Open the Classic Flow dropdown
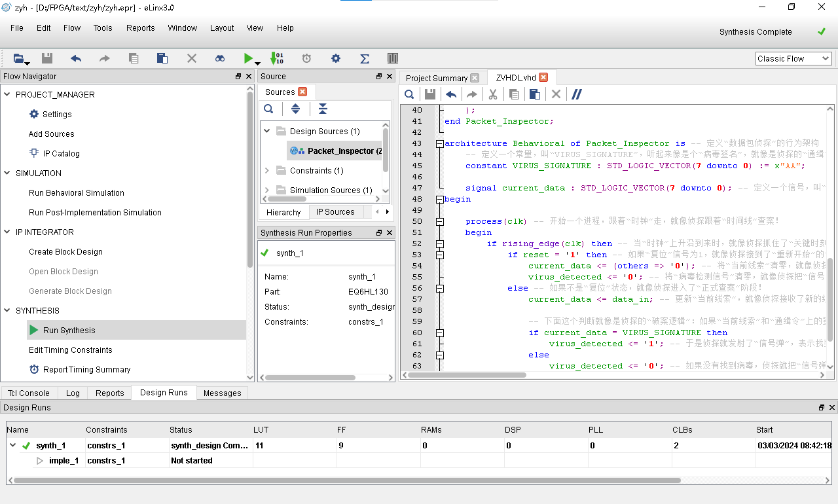The image size is (838, 504). click(x=793, y=58)
